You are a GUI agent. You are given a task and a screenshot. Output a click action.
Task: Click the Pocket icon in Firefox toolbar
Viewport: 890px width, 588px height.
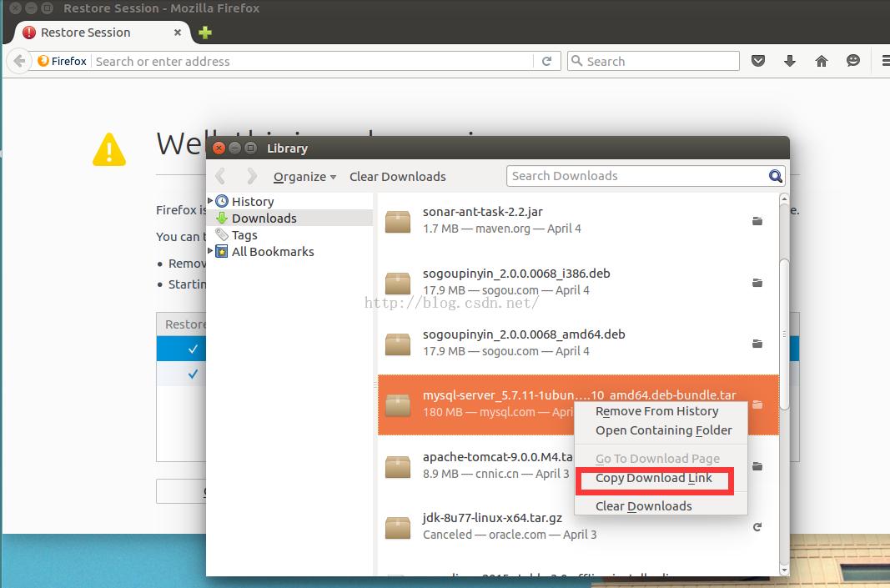point(758,61)
